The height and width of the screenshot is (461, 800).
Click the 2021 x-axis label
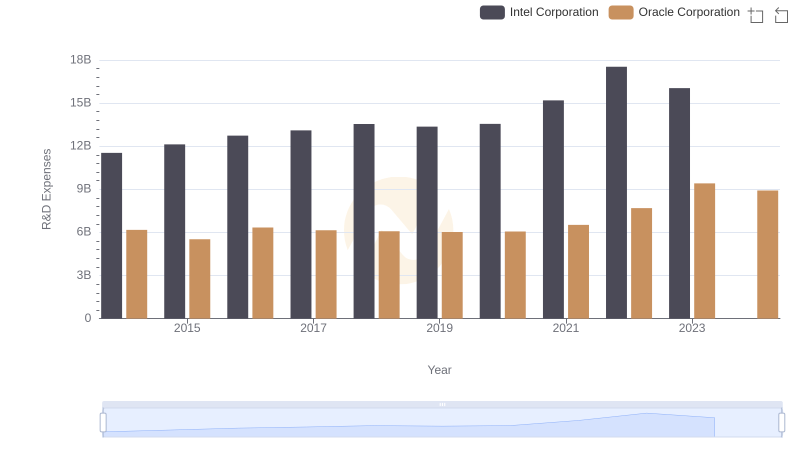coord(566,328)
